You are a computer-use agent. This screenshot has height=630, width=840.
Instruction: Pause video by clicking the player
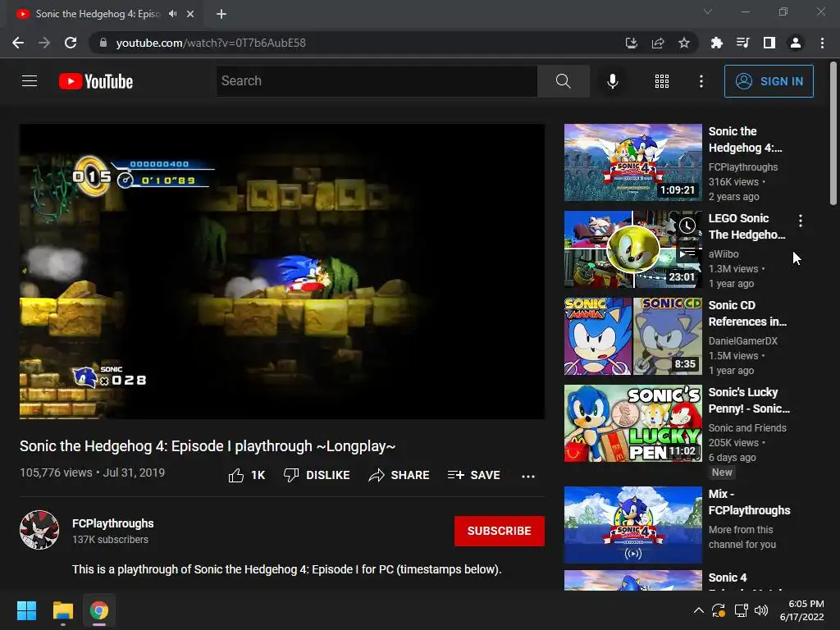(x=282, y=271)
